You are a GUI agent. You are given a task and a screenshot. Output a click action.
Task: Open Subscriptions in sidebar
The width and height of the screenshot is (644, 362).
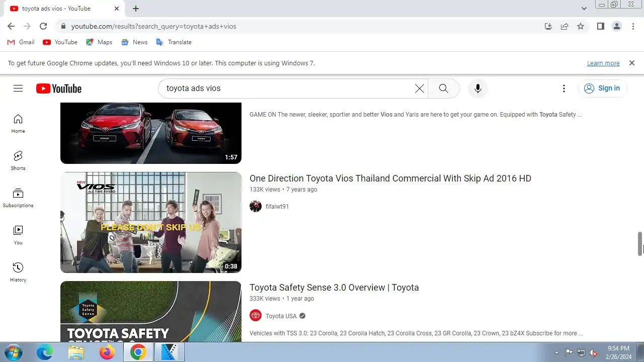pos(18,198)
